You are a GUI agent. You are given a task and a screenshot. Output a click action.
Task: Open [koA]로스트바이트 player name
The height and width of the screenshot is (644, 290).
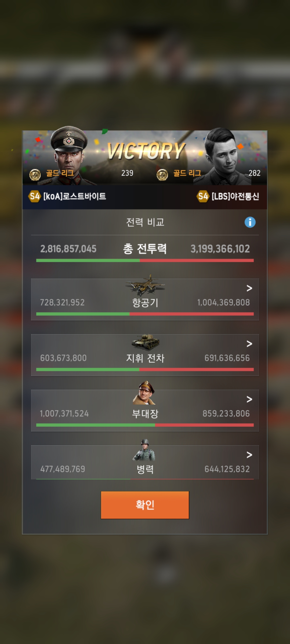pos(75,196)
